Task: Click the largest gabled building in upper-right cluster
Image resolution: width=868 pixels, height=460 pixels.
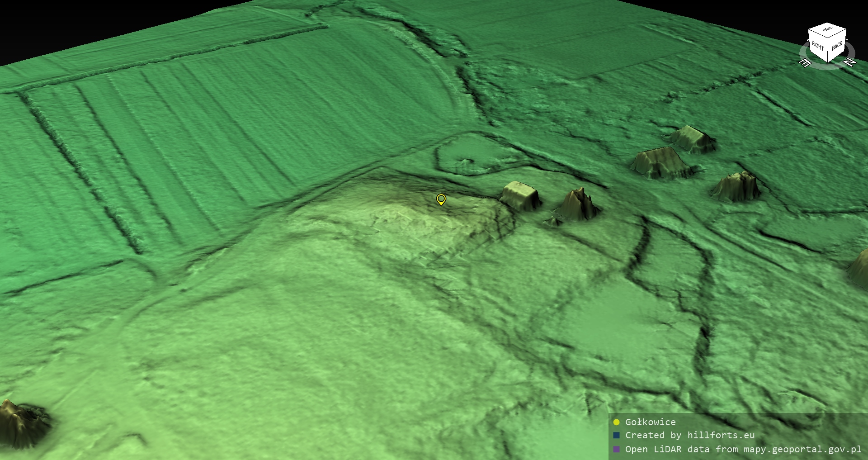Action: point(660,162)
